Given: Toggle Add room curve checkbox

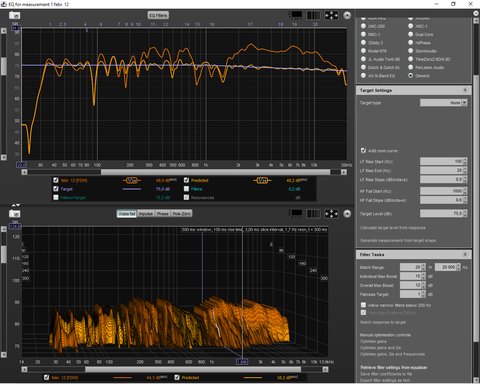Looking at the screenshot, I should tap(363, 150).
